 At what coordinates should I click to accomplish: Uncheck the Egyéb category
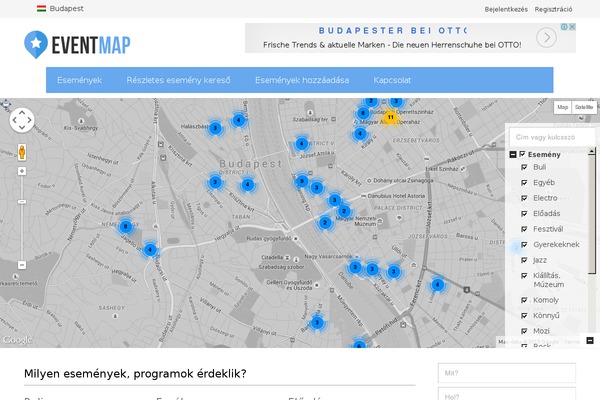(x=524, y=183)
